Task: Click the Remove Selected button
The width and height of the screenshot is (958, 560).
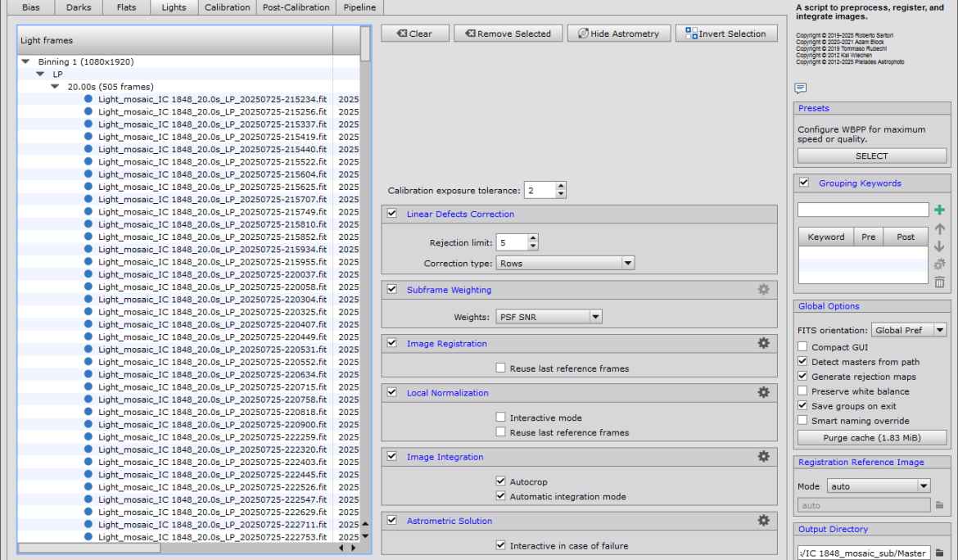Action: (508, 34)
